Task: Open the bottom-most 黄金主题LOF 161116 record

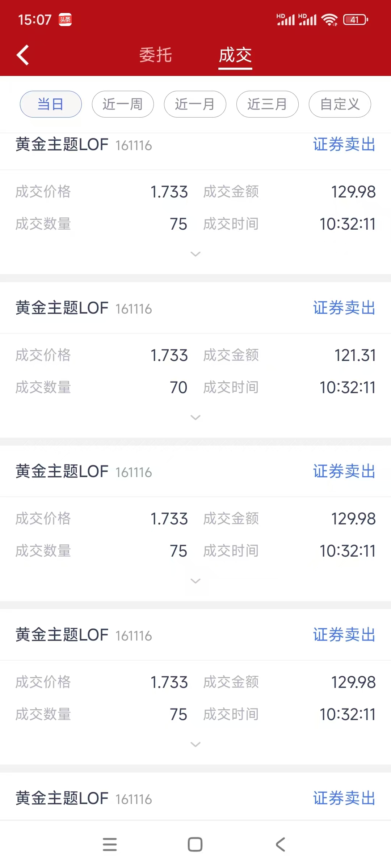Action: pos(83,798)
